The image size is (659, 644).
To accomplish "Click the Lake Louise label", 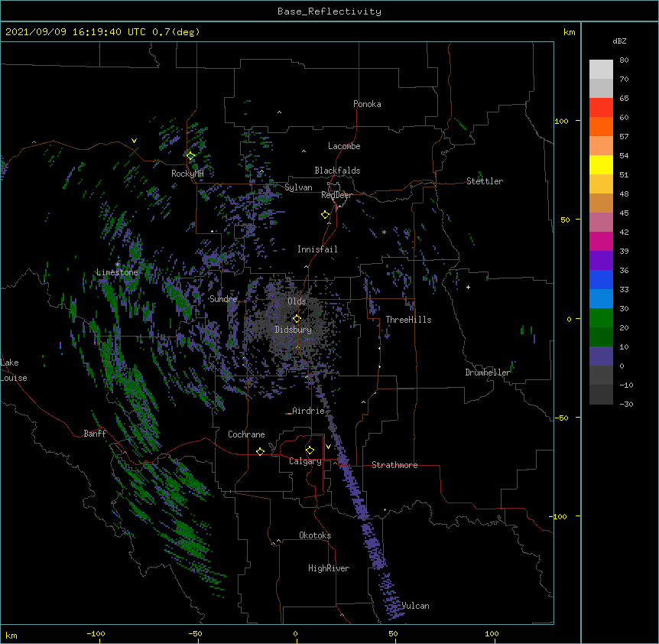I will coord(14,370).
